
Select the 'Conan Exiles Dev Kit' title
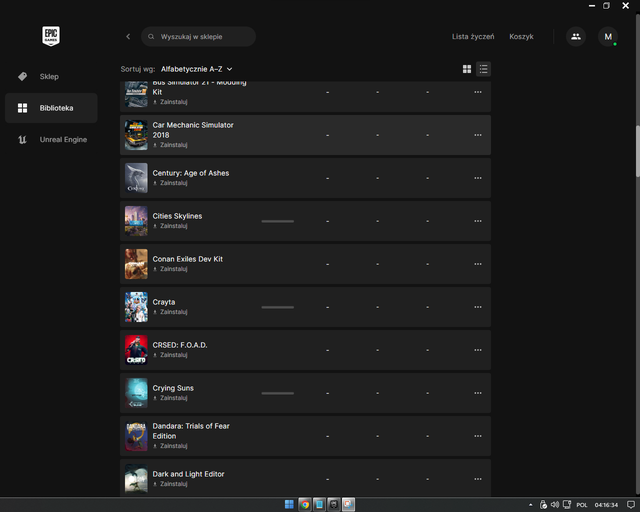pos(188,259)
